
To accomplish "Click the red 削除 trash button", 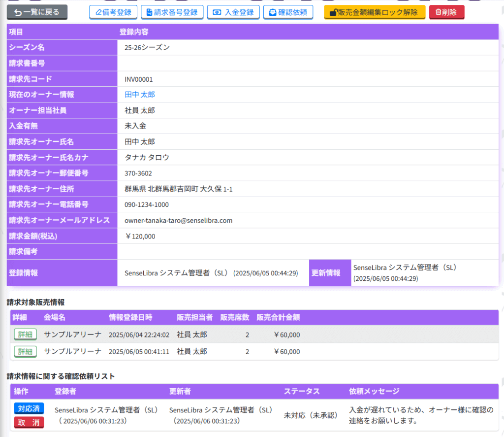I will 446,12.
